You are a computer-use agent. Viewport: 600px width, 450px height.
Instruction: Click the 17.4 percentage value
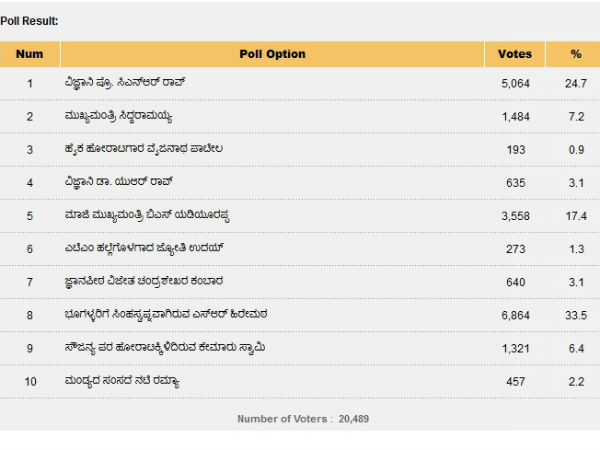pos(575,215)
